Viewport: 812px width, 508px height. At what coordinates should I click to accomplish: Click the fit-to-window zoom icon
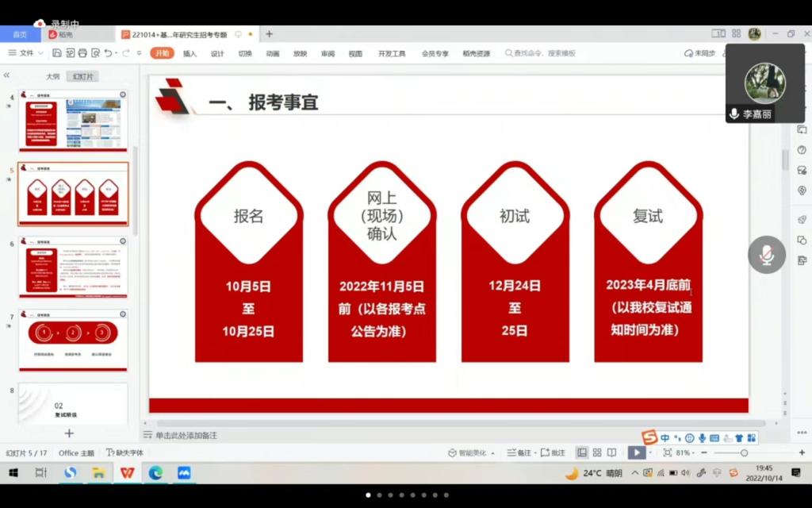click(667, 452)
